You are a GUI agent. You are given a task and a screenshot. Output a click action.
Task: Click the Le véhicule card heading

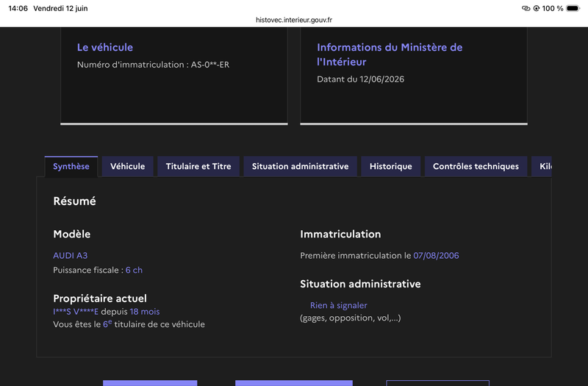point(105,47)
